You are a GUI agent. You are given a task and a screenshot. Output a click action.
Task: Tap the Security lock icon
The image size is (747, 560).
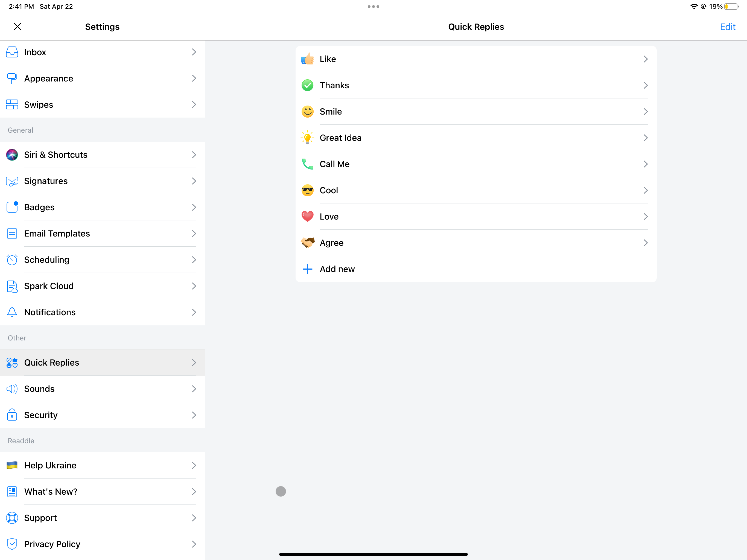coord(12,415)
